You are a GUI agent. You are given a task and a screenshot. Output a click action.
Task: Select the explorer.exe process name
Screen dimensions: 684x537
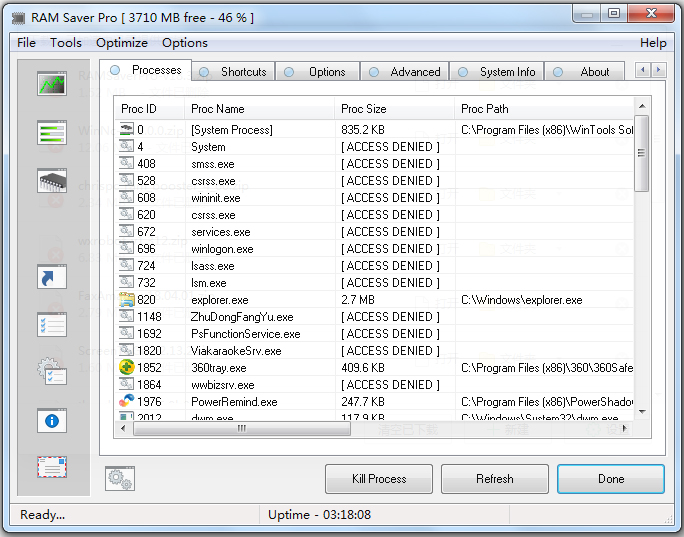click(x=220, y=300)
